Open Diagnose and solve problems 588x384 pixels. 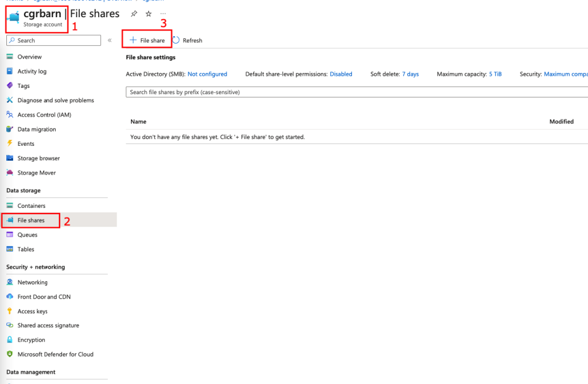[55, 100]
